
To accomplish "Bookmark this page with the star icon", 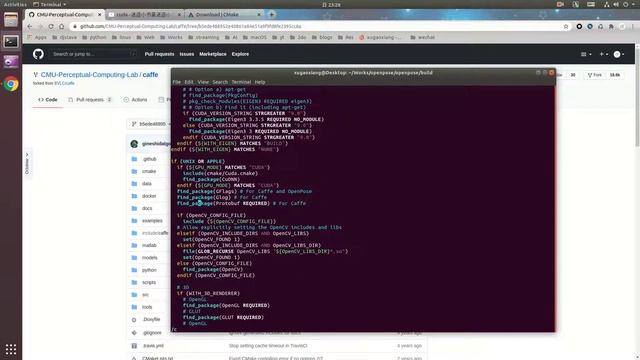I will coord(566,26).
